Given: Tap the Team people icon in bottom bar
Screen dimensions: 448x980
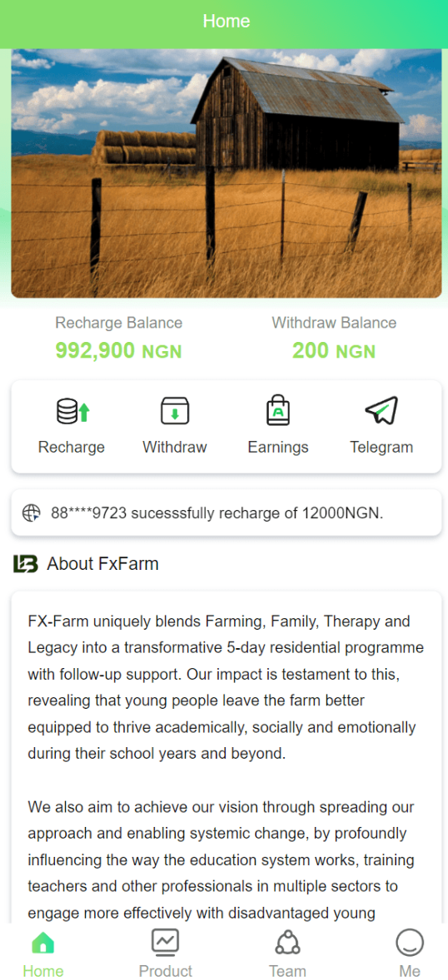Looking at the screenshot, I should [x=288, y=942].
